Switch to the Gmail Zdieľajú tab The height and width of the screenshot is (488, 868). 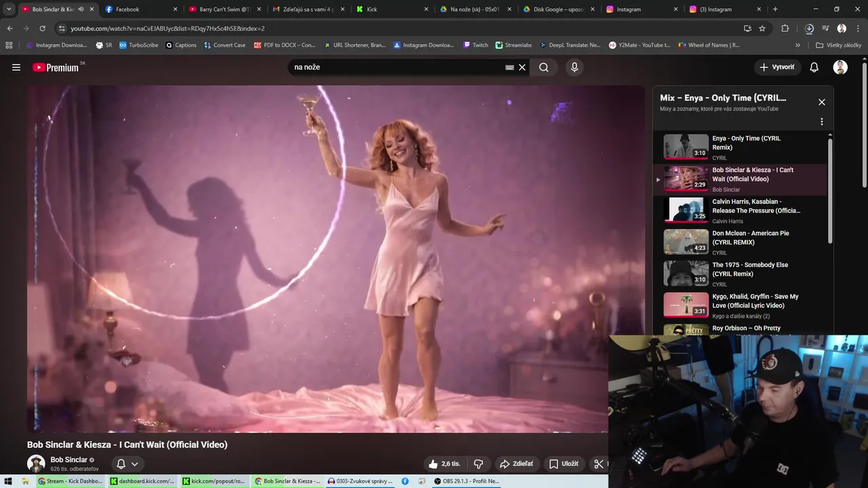coord(309,9)
